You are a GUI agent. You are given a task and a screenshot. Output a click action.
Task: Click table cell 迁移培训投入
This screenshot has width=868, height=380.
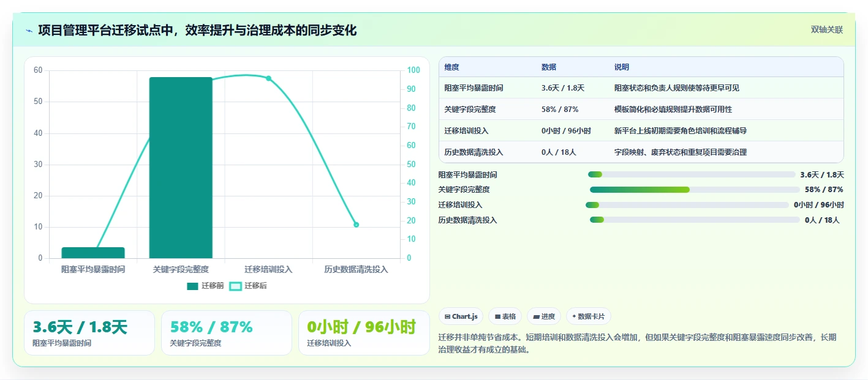tap(467, 131)
